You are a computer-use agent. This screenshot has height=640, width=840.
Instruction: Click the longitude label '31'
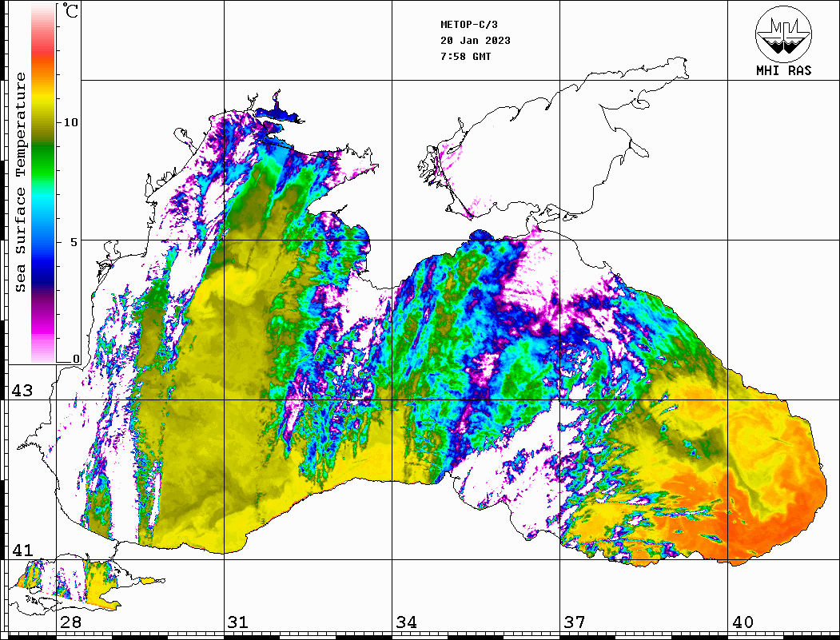(238, 622)
